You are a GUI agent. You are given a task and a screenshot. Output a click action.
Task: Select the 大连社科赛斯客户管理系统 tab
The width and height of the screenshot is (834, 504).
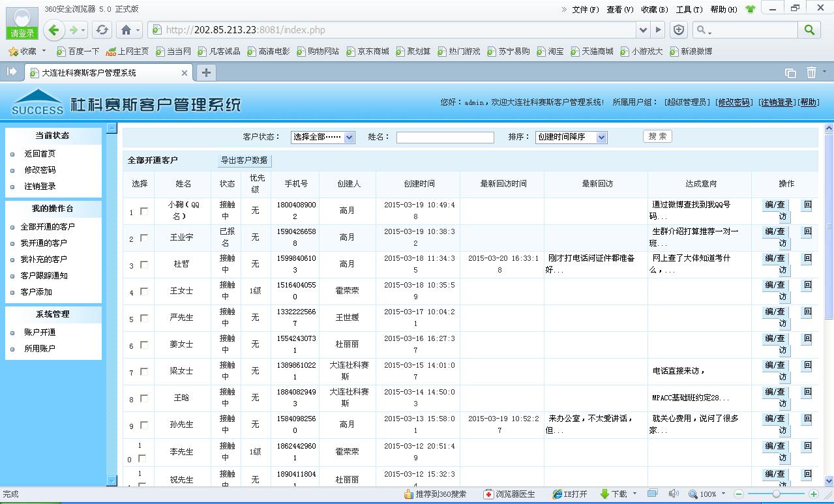coord(109,72)
